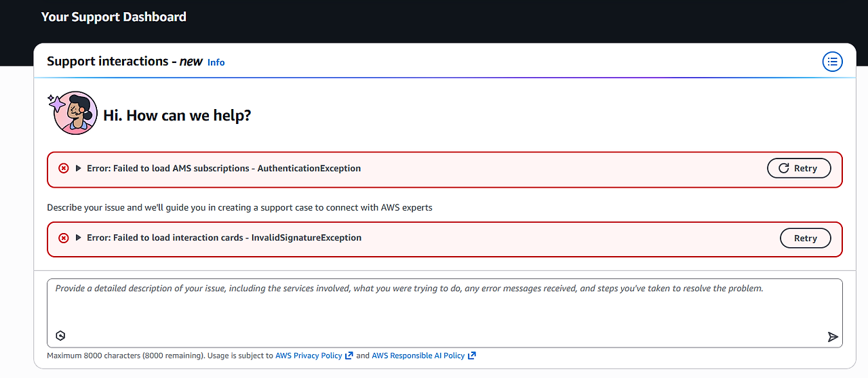Viewport: 868px width, 378px height.
Task: Click the list view icon in Support interactions header
Action: pyautogui.click(x=832, y=62)
